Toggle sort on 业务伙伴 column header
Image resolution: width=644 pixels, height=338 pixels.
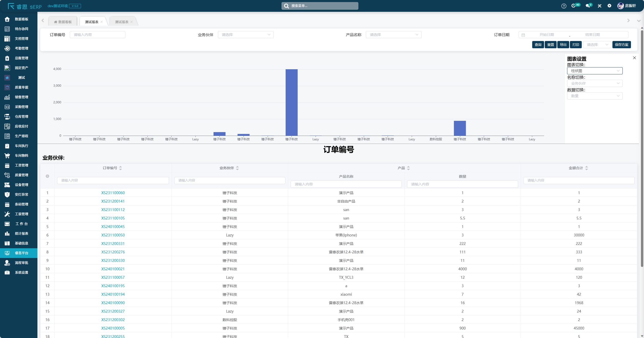(x=237, y=168)
